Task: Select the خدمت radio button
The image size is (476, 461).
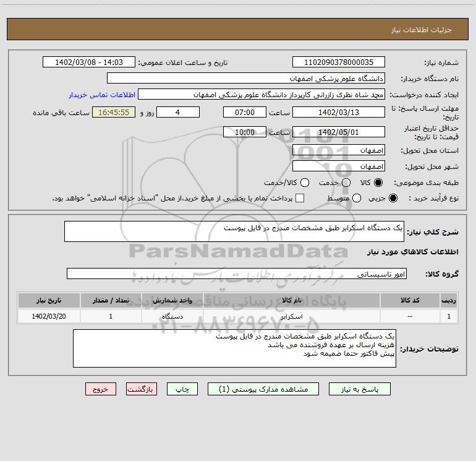Action: pos(346,183)
